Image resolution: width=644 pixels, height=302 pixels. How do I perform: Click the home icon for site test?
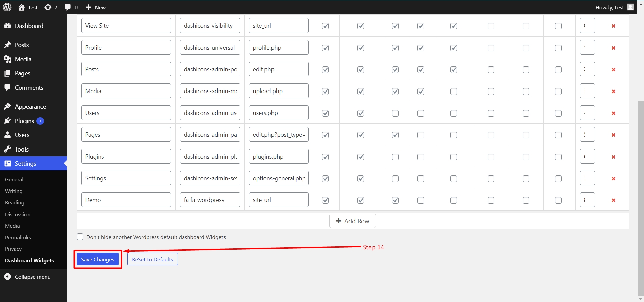(22, 7)
